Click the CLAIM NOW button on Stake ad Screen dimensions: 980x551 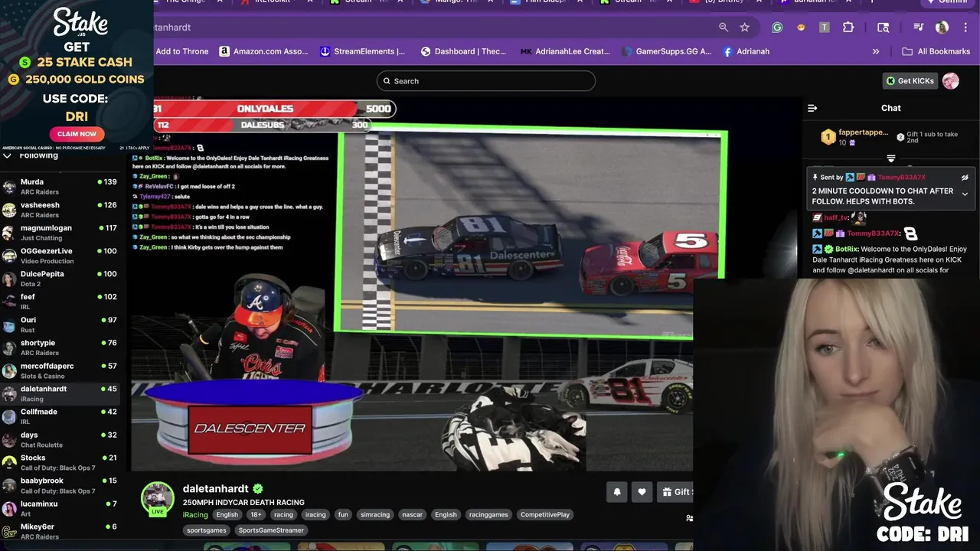click(77, 134)
